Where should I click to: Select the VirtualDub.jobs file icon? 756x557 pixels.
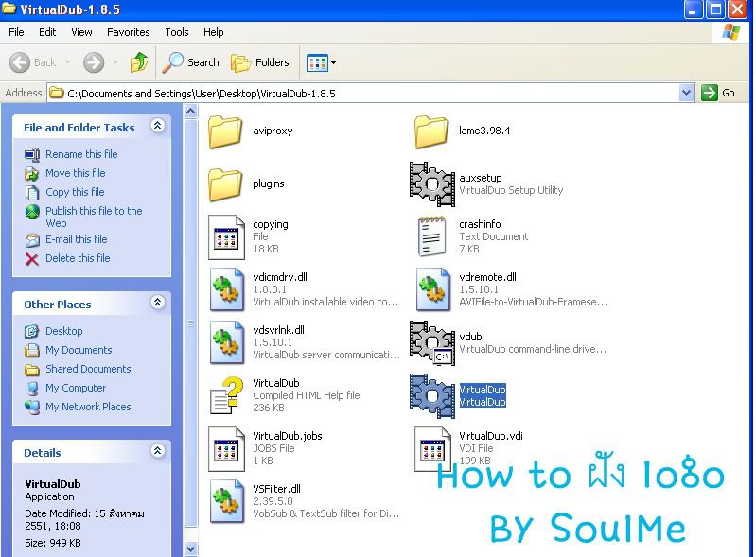(226, 449)
